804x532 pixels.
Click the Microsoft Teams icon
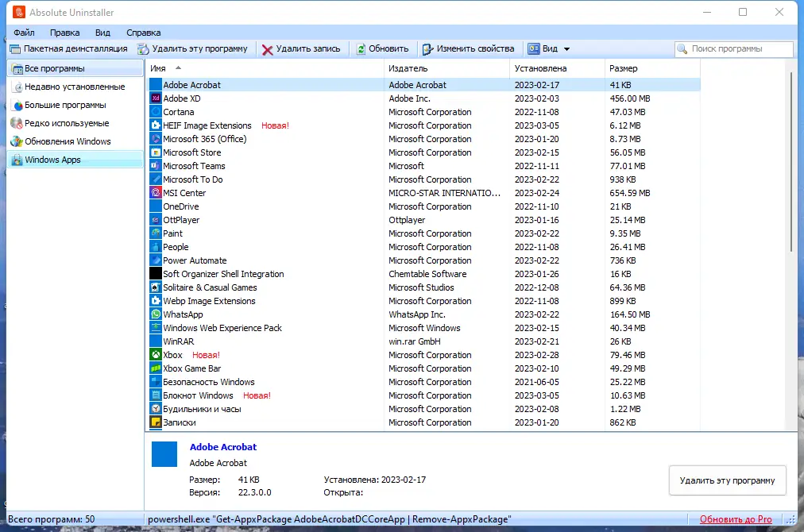pos(156,166)
